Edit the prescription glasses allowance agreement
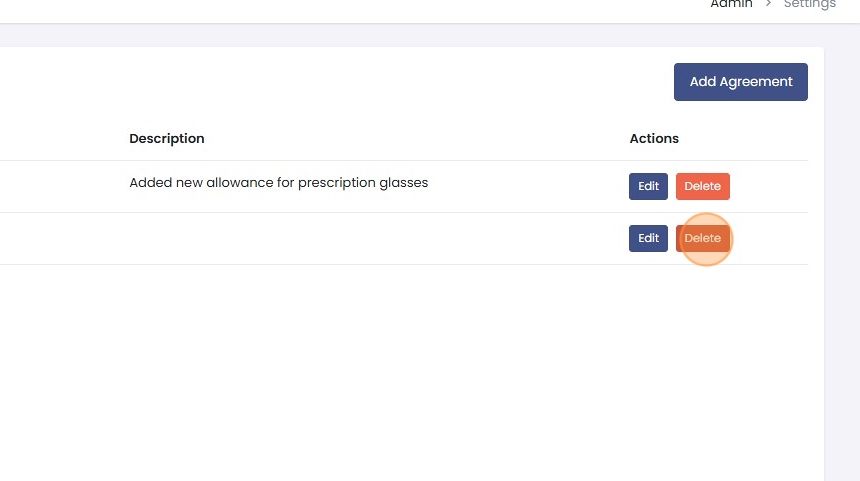Image resolution: width=860 pixels, height=481 pixels. click(x=648, y=186)
